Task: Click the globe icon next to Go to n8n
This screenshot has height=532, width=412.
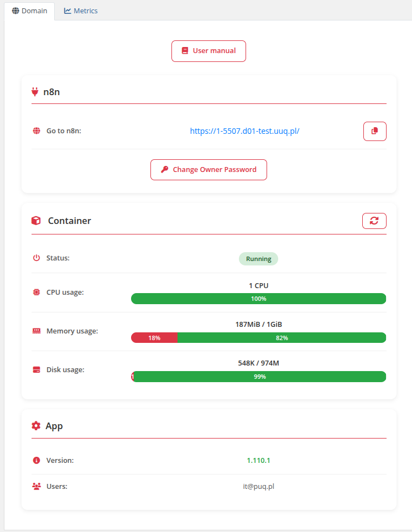Action: [35, 131]
